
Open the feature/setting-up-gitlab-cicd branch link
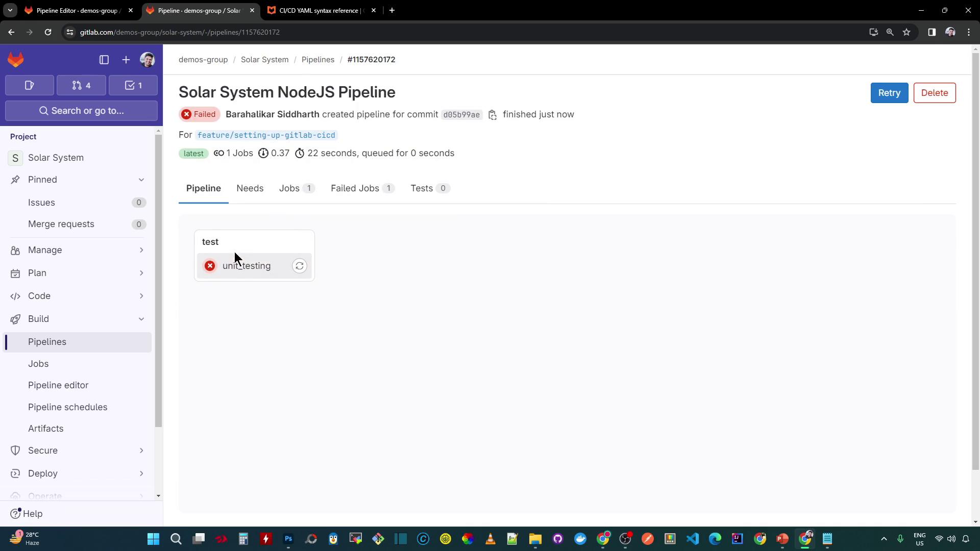click(x=266, y=135)
